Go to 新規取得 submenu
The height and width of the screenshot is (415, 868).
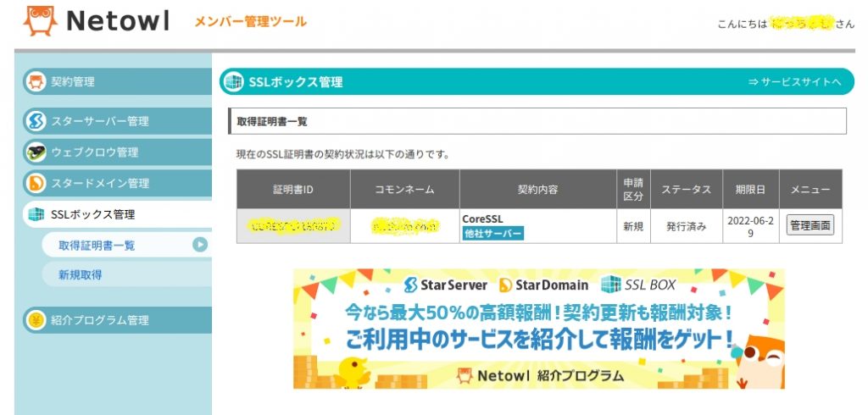pos(126,274)
